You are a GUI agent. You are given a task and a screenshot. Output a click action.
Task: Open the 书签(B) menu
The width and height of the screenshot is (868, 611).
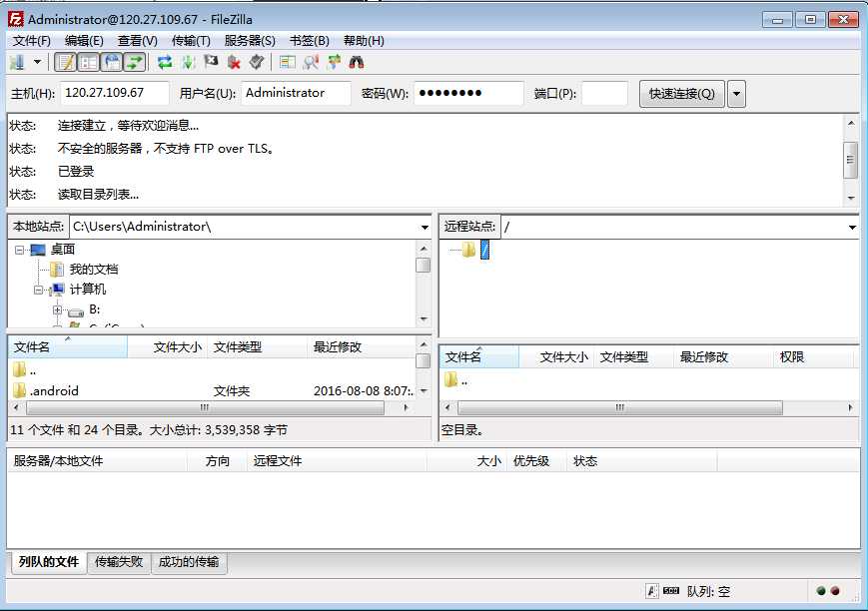pyautogui.click(x=310, y=41)
